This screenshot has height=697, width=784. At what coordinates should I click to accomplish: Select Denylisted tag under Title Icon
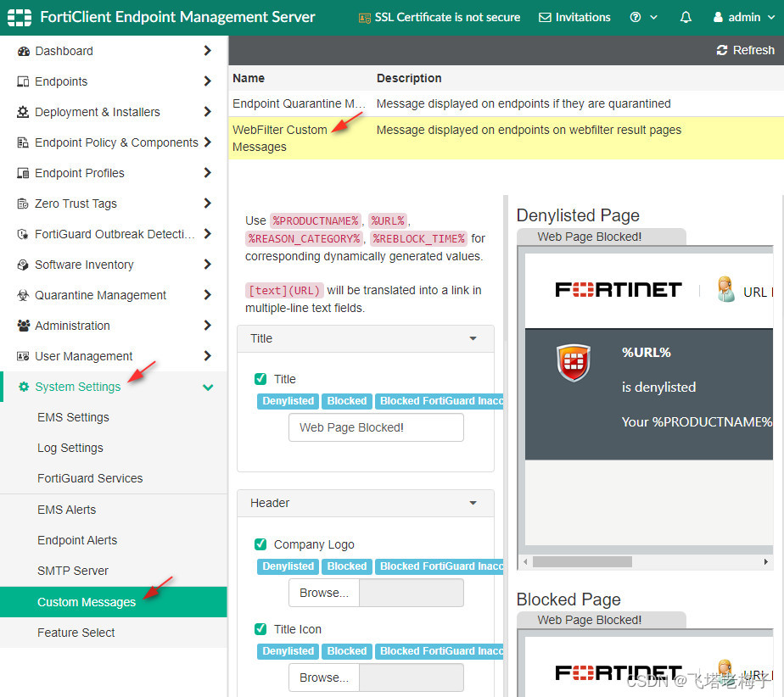pyautogui.click(x=288, y=651)
